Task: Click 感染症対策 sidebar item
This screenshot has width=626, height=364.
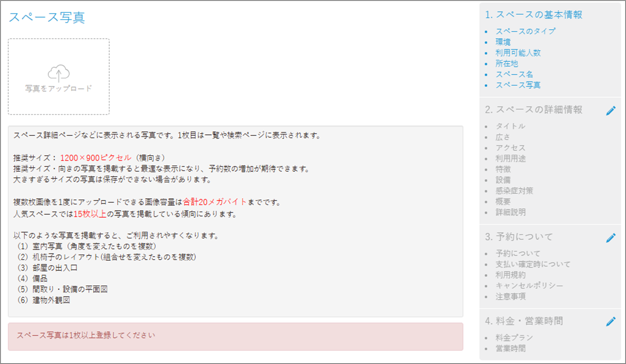Action: click(x=514, y=191)
